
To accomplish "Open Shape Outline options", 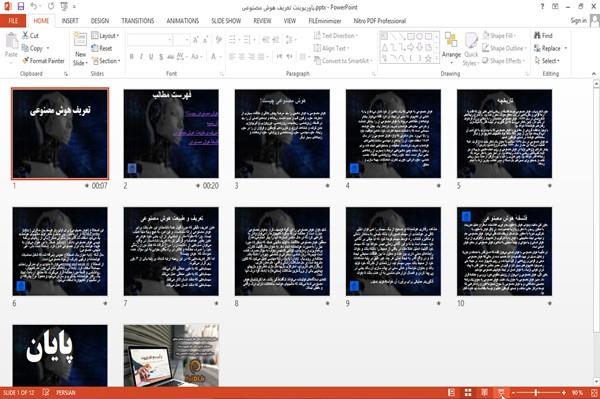I will pos(504,48).
